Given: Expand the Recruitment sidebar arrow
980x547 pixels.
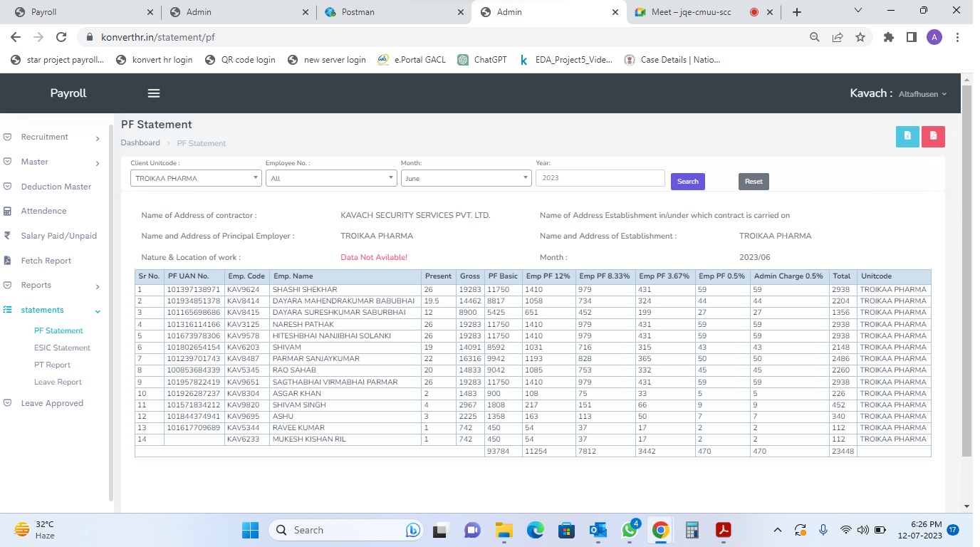Looking at the screenshot, I should [98, 138].
